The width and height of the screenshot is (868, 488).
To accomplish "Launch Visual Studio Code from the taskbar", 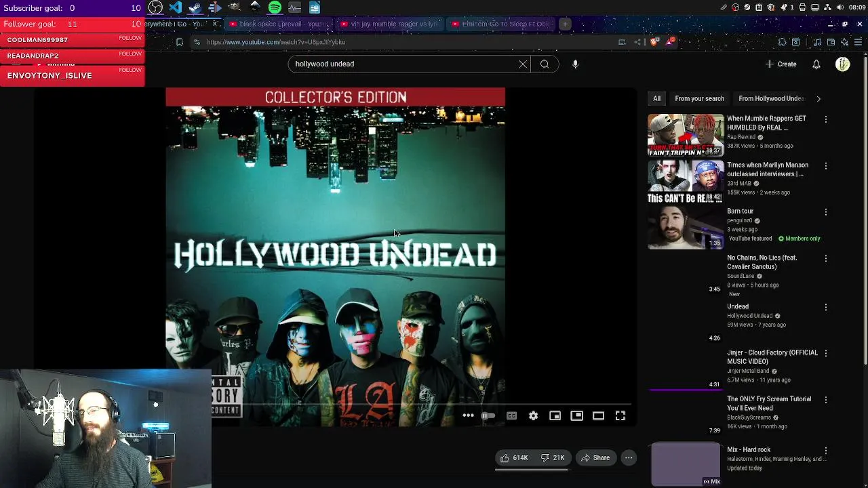I will (x=175, y=7).
